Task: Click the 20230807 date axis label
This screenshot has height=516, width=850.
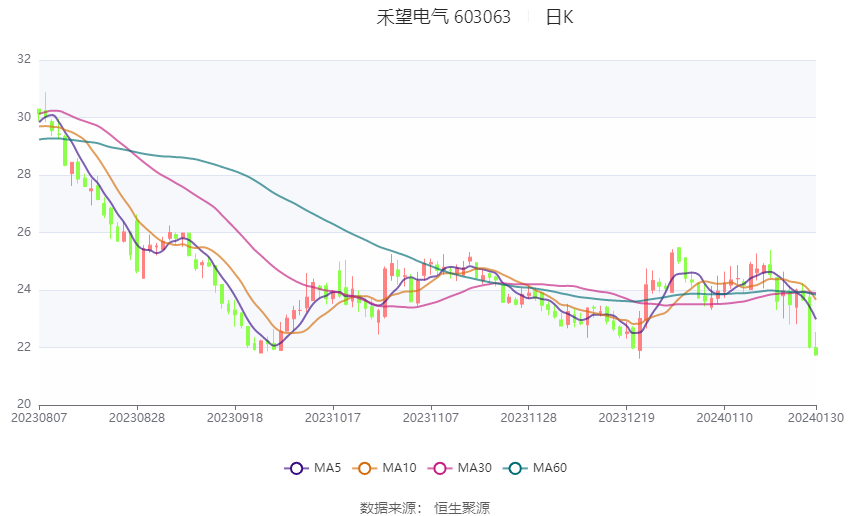Action: (x=39, y=418)
